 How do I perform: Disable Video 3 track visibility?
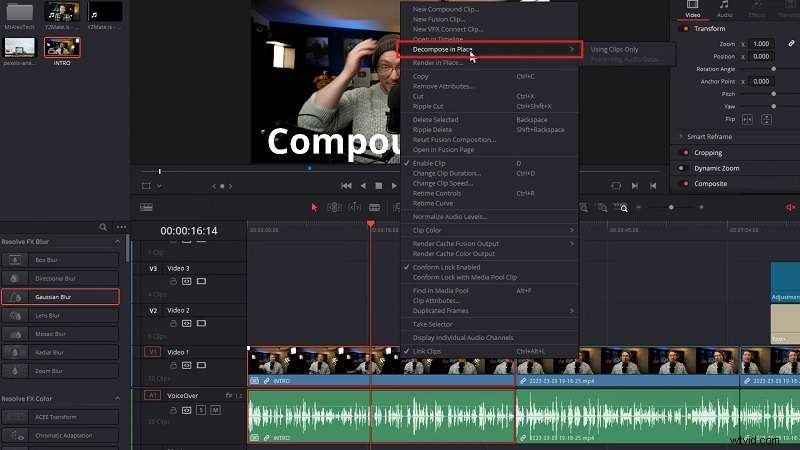[x=202, y=282]
